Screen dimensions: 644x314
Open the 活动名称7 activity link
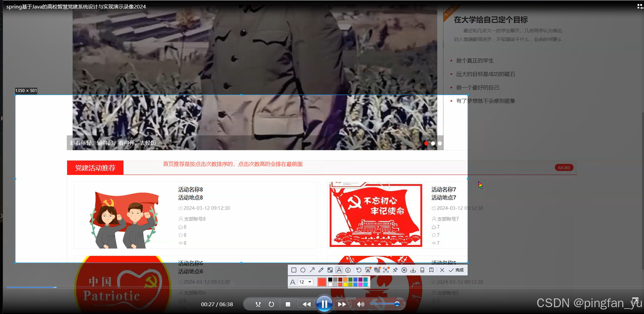[x=444, y=189]
